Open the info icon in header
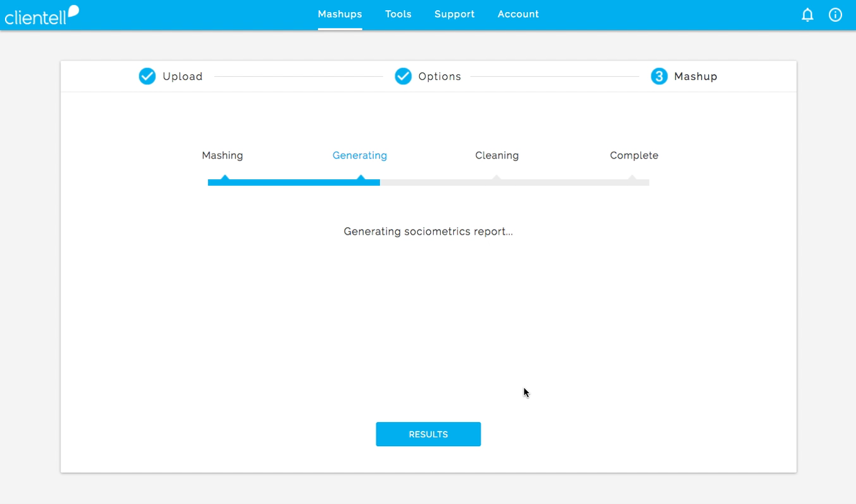 pyautogui.click(x=835, y=15)
